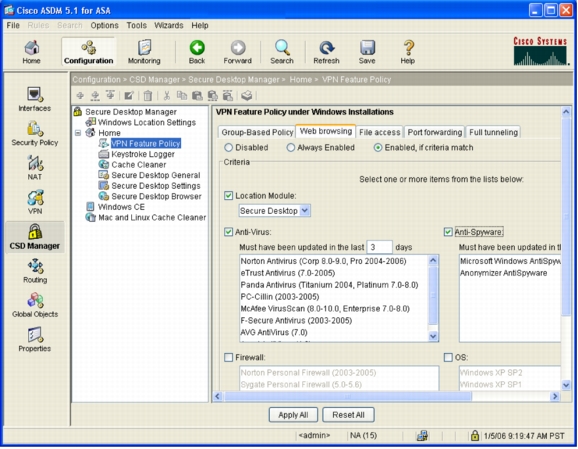Open the File menu
578x449 pixels.
click(x=13, y=25)
